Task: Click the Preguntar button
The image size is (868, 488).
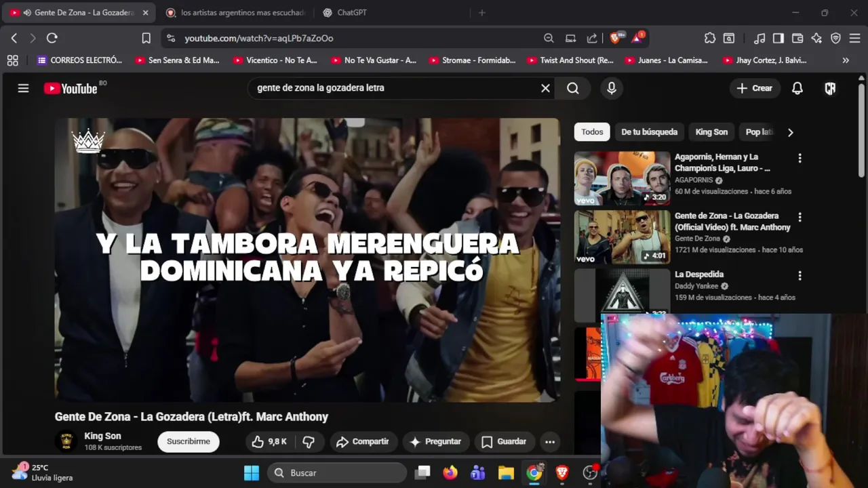Action: (436, 442)
